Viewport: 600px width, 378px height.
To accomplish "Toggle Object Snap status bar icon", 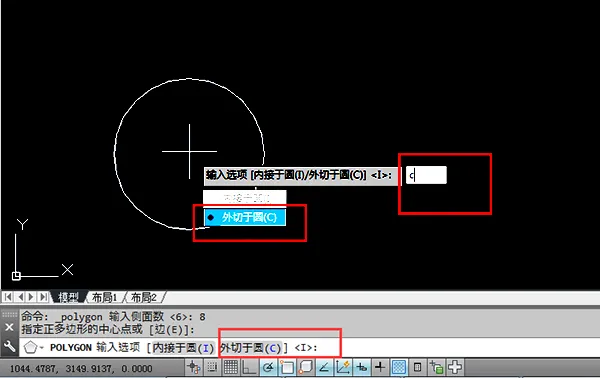I will pyautogui.click(x=287, y=368).
